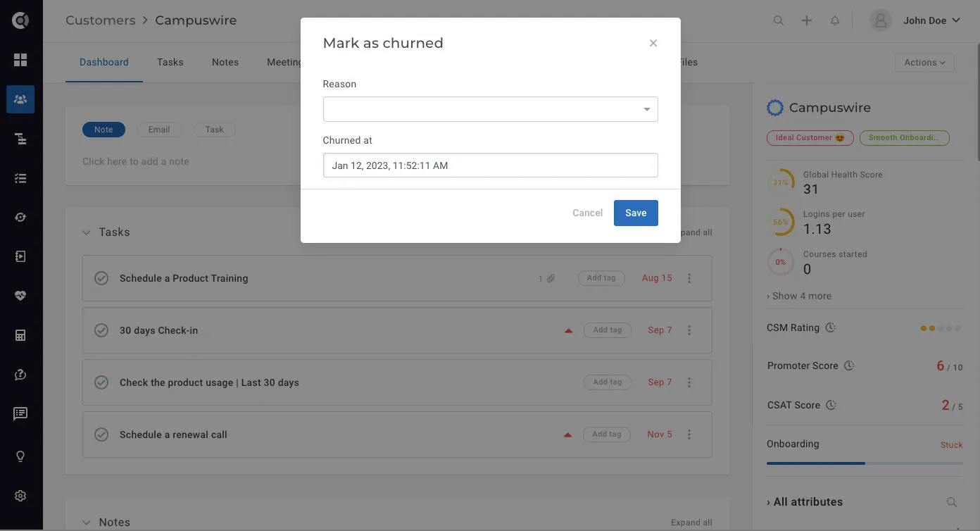Click the search magnifier in top bar

(x=779, y=20)
